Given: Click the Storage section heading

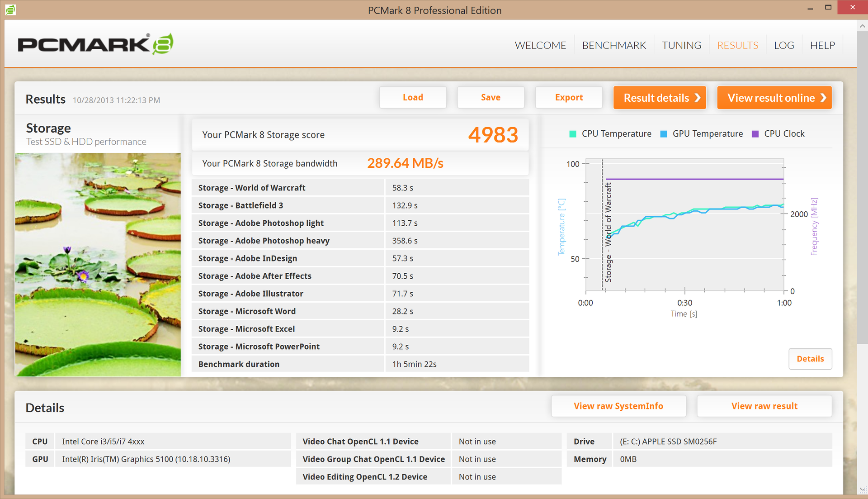Looking at the screenshot, I should [48, 128].
